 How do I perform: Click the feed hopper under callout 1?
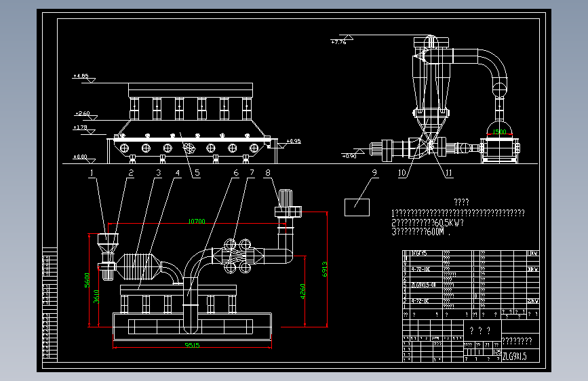(x=108, y=243)
